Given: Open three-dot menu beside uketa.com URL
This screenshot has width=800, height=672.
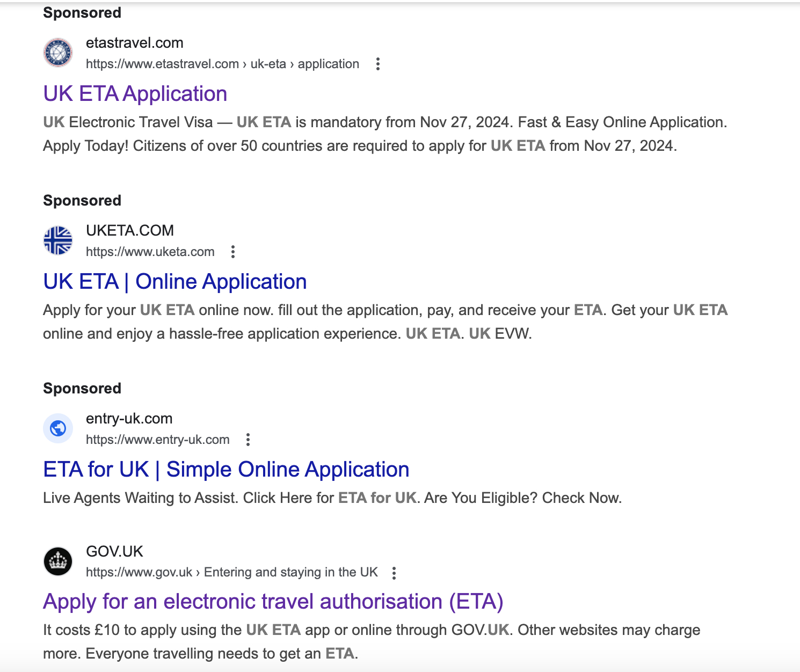Looking at the screenshot, I should pyautogui.click(x=233, y=252).
